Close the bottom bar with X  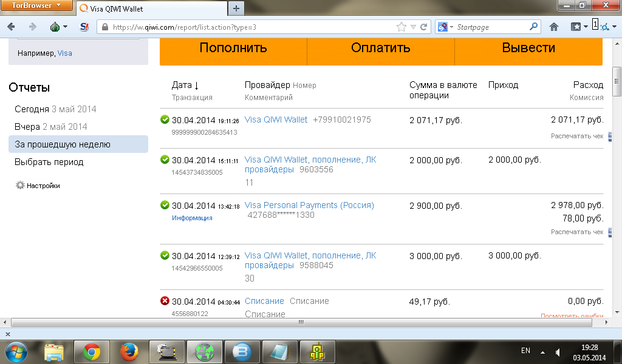[7, 334]
